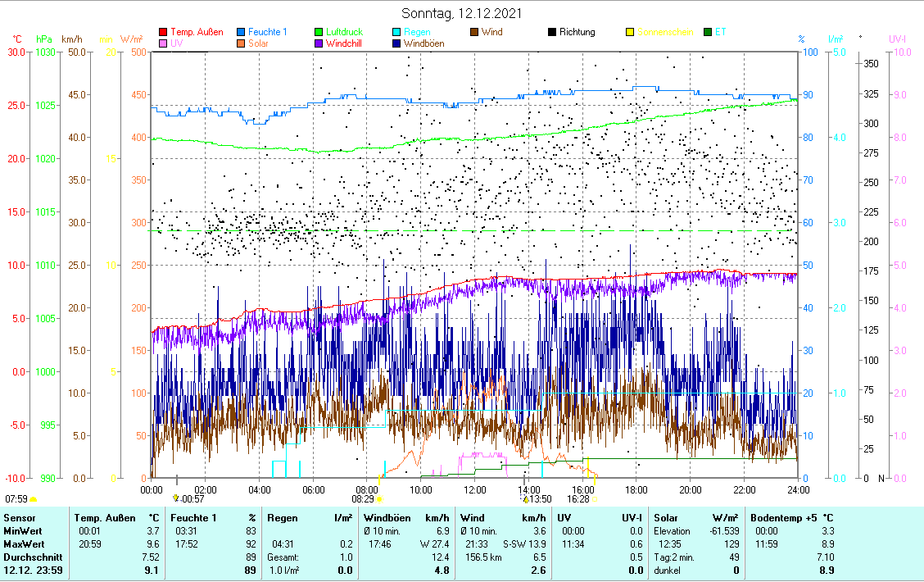Click the blue Feuchte 1 legend square
The height and width of the screenshot is (582, 924).
[242, 33]
